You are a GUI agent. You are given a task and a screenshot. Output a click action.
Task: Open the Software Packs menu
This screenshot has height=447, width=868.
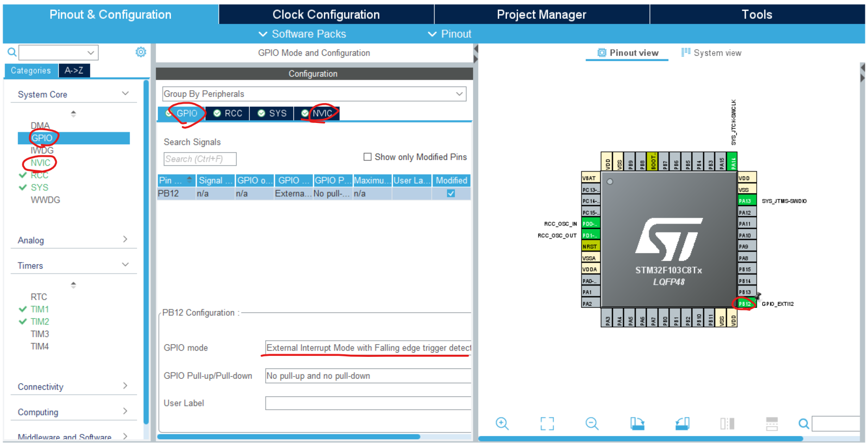pyautogui.click(x=302, y=34)
